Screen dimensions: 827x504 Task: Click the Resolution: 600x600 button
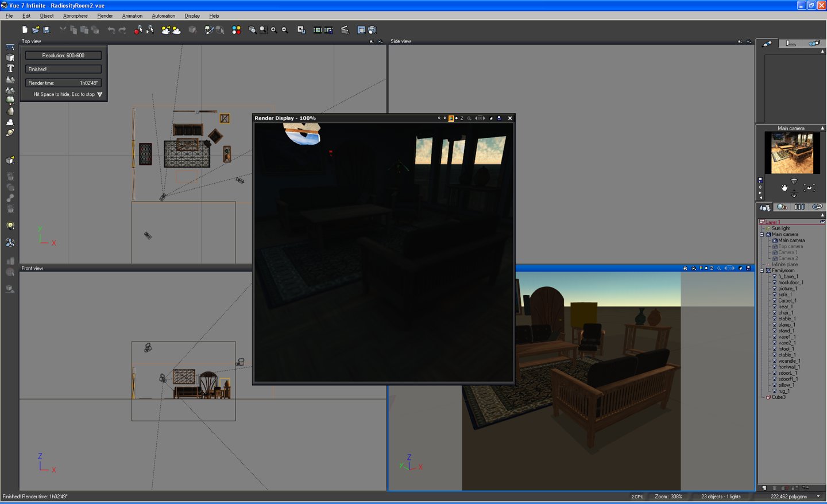[x=63, y=56]
